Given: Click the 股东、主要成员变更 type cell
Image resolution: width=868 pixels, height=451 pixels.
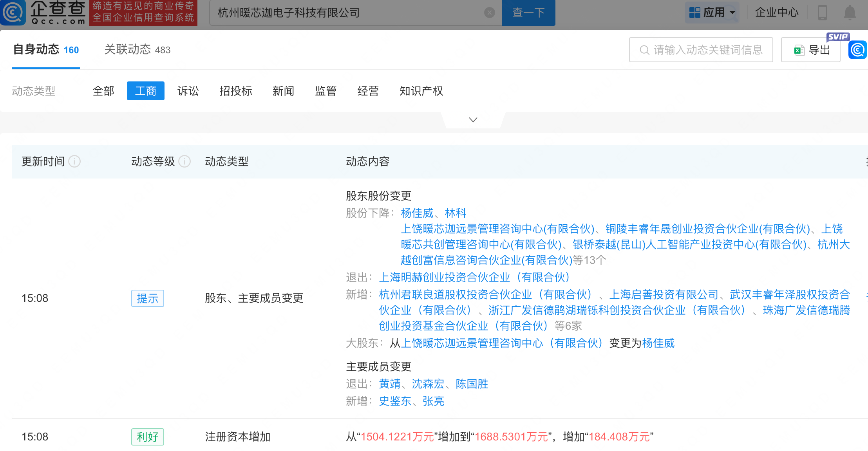Looking at the screenshot, I should click(x=254, y=298).
